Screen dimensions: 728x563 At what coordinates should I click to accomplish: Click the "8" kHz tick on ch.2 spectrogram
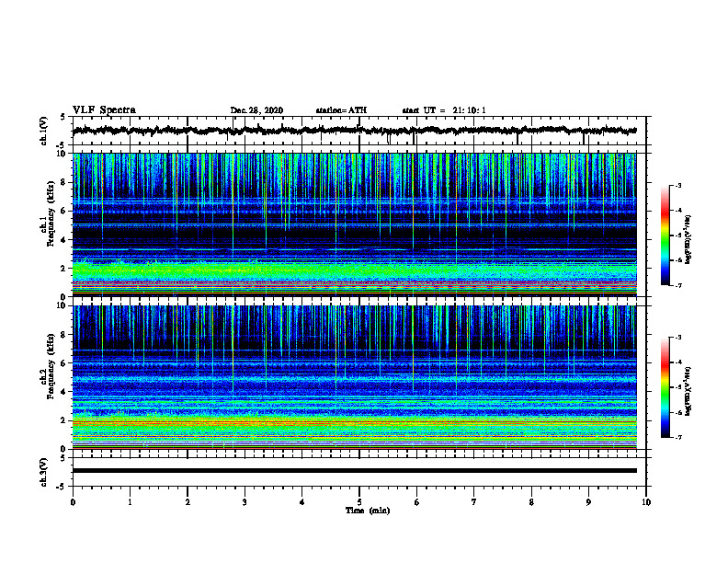pos(63,335)
